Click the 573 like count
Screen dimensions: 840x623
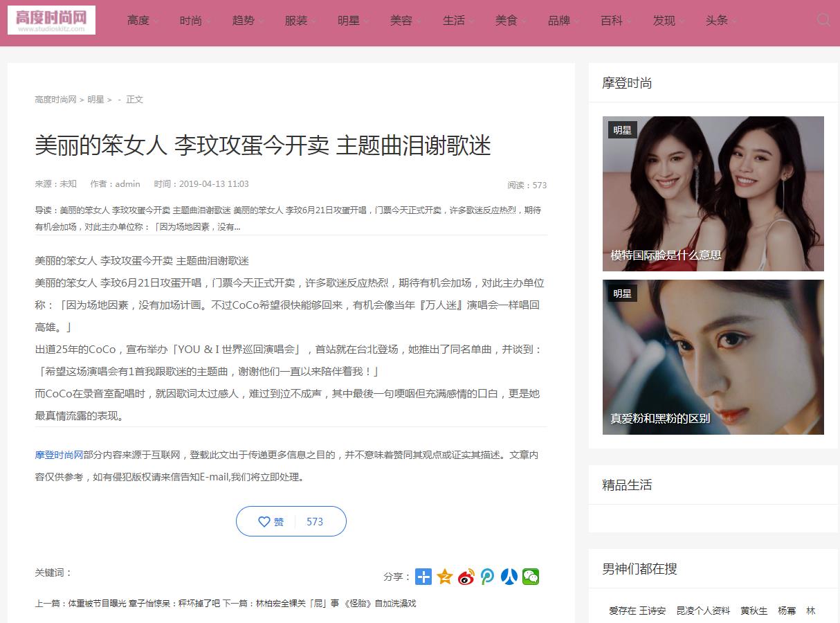(315, 522)
